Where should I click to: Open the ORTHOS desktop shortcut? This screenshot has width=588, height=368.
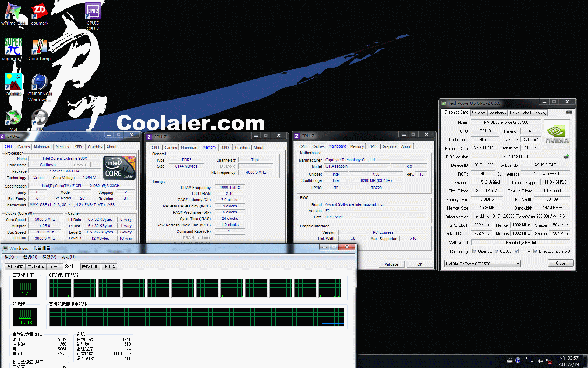coord(13,84)
